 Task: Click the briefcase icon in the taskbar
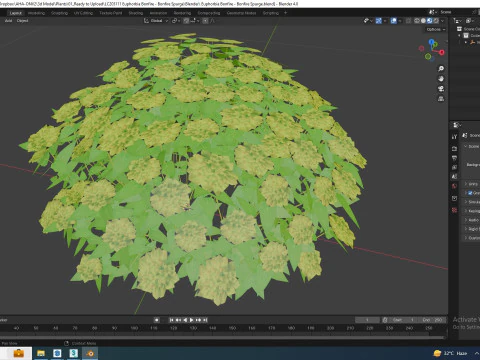click(x=18, y=353)
